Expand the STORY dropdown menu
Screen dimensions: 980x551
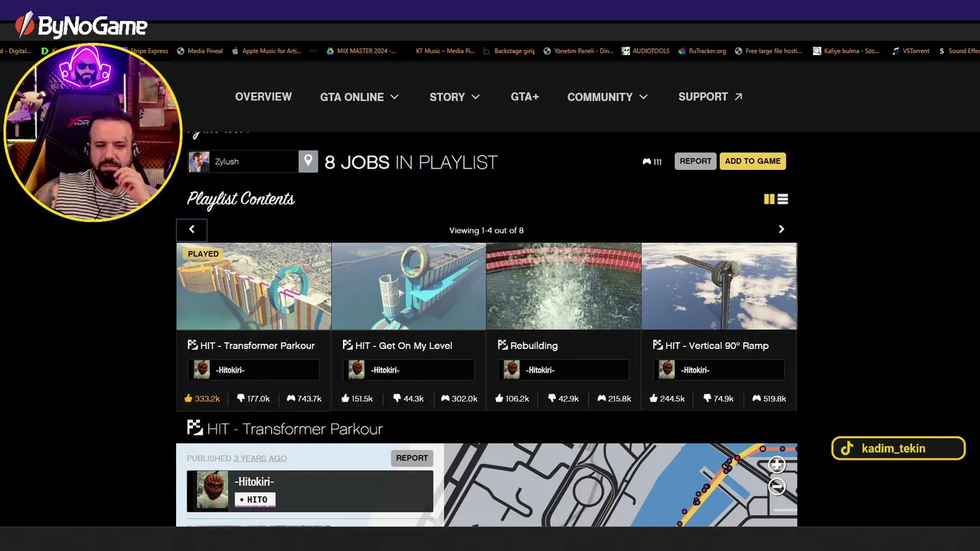[x=455, y=96]
